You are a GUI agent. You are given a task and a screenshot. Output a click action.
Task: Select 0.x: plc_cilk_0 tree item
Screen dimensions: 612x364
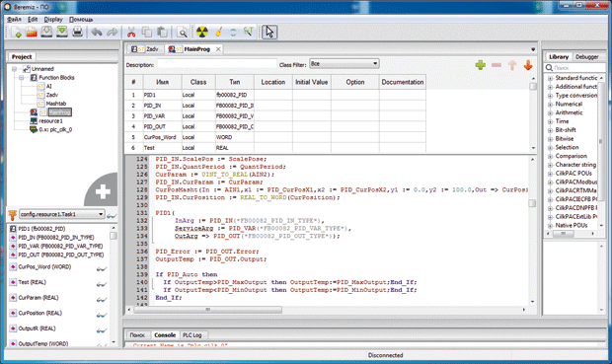point(55,129)
